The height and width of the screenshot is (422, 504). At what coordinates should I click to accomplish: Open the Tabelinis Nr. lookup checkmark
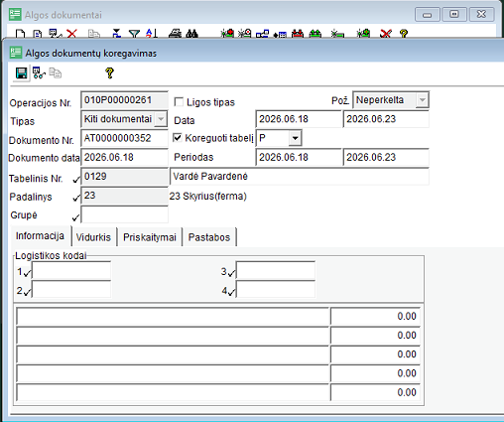tap(76, 179)
